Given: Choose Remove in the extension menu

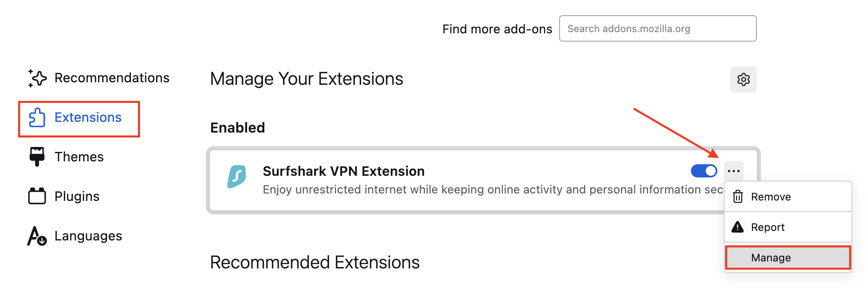Looking at the screenshot, I should point(771,197).
